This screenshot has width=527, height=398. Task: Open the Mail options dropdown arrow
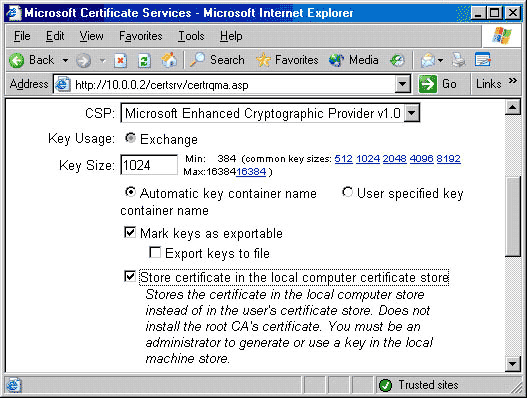(x=440, y=61)
